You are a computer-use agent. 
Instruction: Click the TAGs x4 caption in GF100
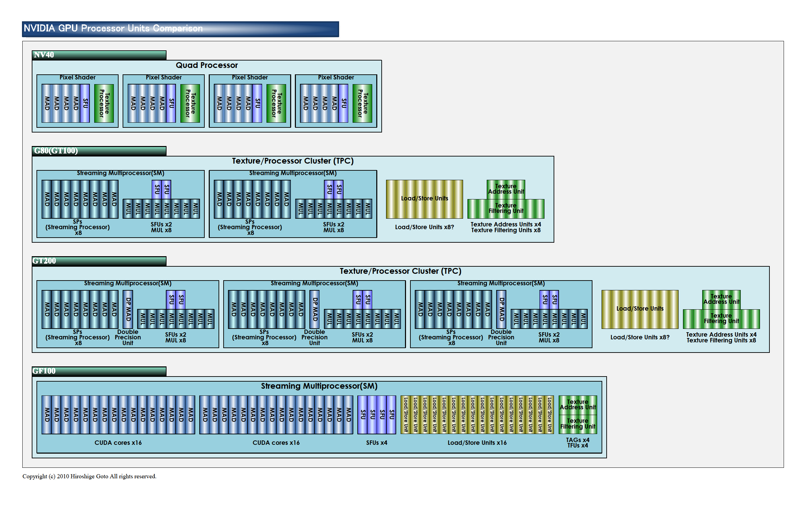point(578,440)
